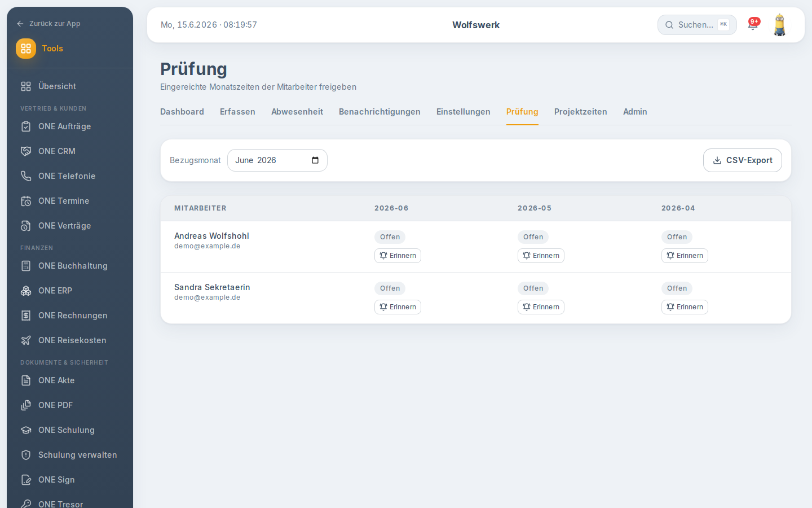Remind Andreas Wolfshohl for 2026-06

[x=398, y=256]
